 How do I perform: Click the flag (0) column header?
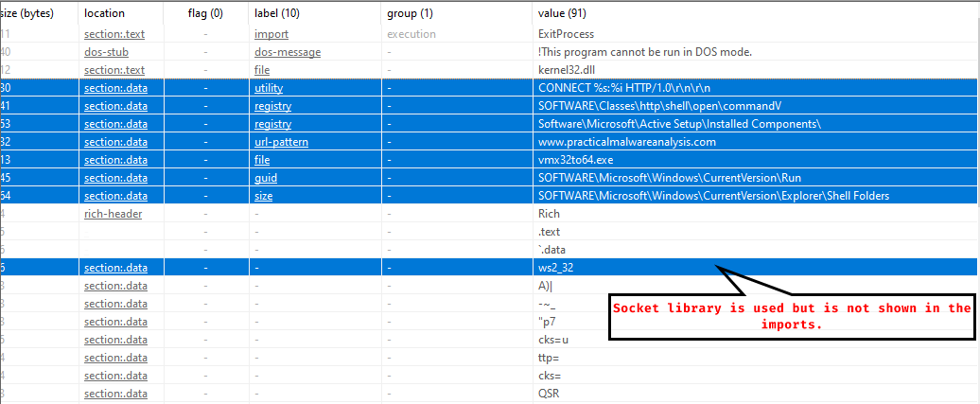(x=204, y=13)
